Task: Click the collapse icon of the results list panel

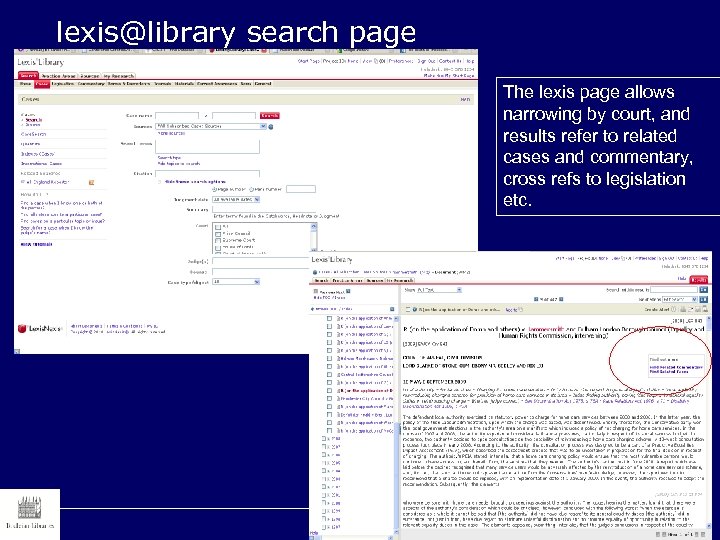Action: (x=392, y=309)
